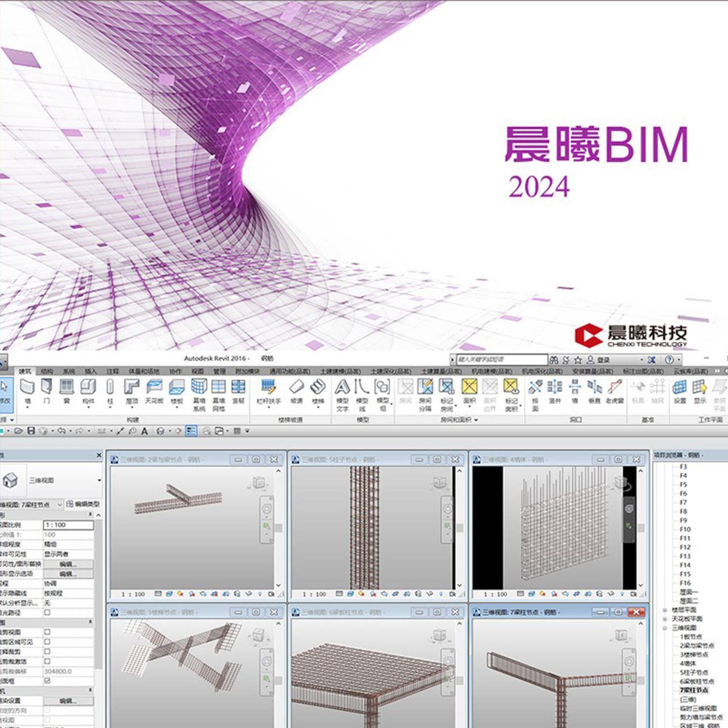The width and height of the screenshot is (728, 728).
Task: Select F10 in project browser
Action: pos(685,529)
